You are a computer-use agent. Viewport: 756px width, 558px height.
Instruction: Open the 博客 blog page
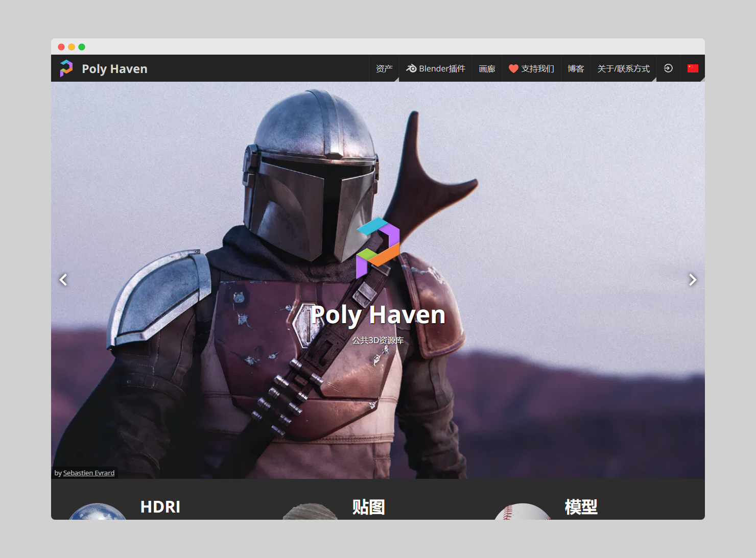tap(576, 68)
